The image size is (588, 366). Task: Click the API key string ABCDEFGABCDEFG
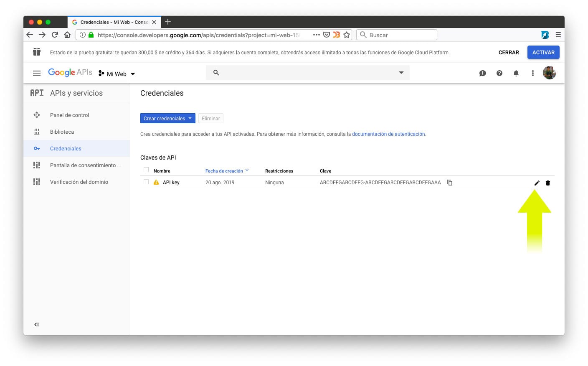(380, 183)
